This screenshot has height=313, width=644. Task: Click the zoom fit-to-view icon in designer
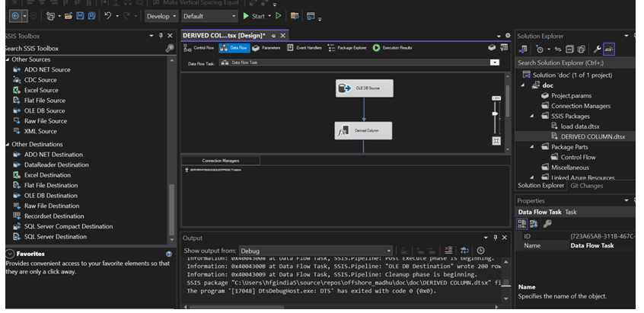[x=496, y=141]
